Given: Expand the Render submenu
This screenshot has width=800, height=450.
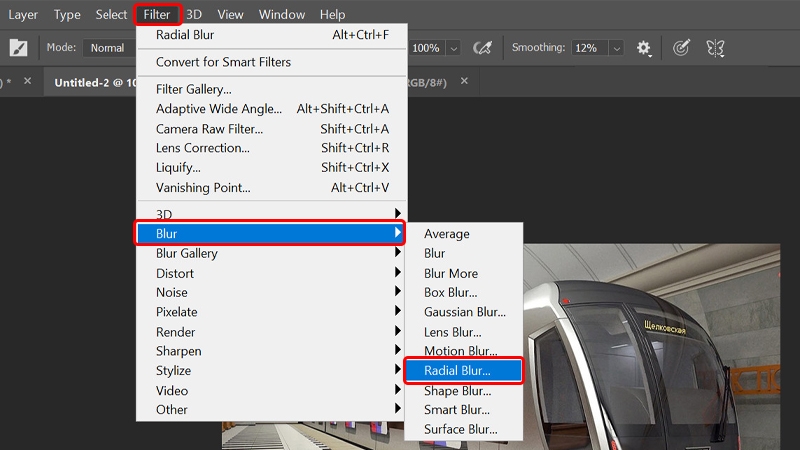Looking at the screenshot, I should pyautogui.click(x=272, y=332).
